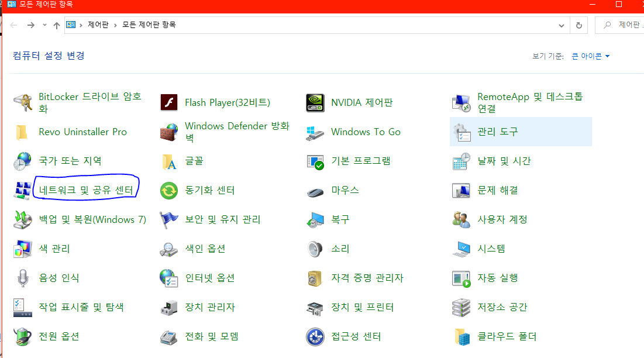The image size is (644, 358).
Task: Click the 전원 옵션 text link
Action: point(58,336)
